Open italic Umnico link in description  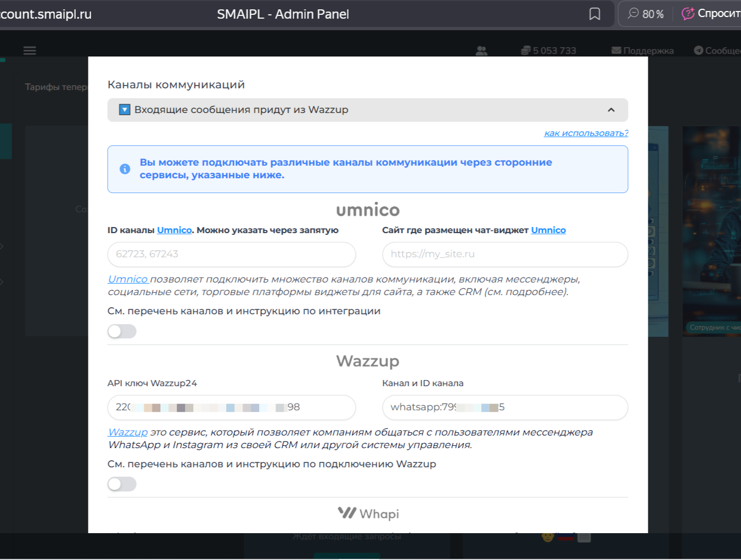pos(128,279)
